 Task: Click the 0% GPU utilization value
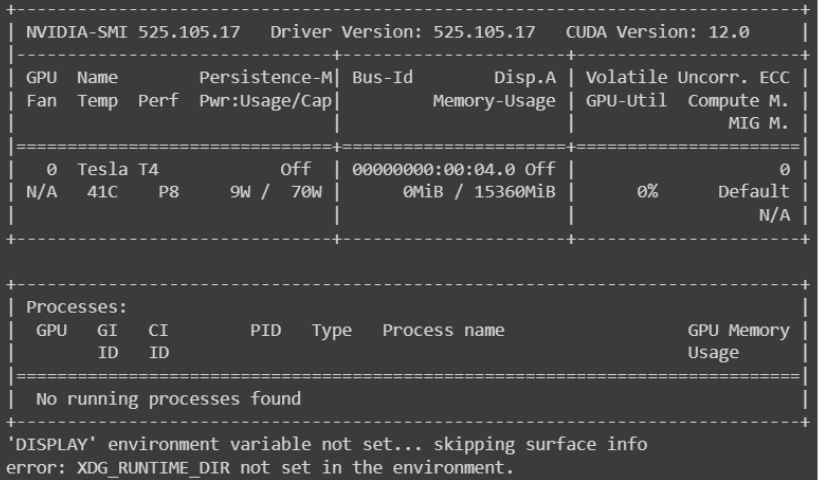(x=646, y=192)
